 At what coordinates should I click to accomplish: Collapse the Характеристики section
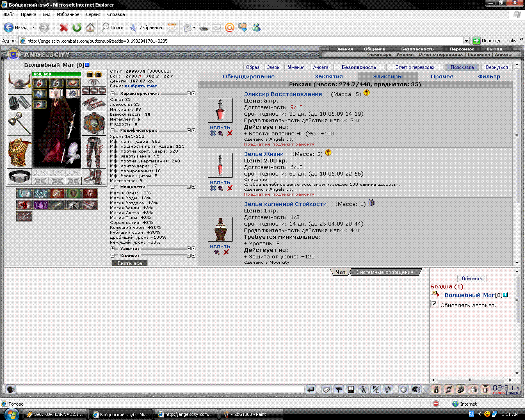[x=113, y=94]
